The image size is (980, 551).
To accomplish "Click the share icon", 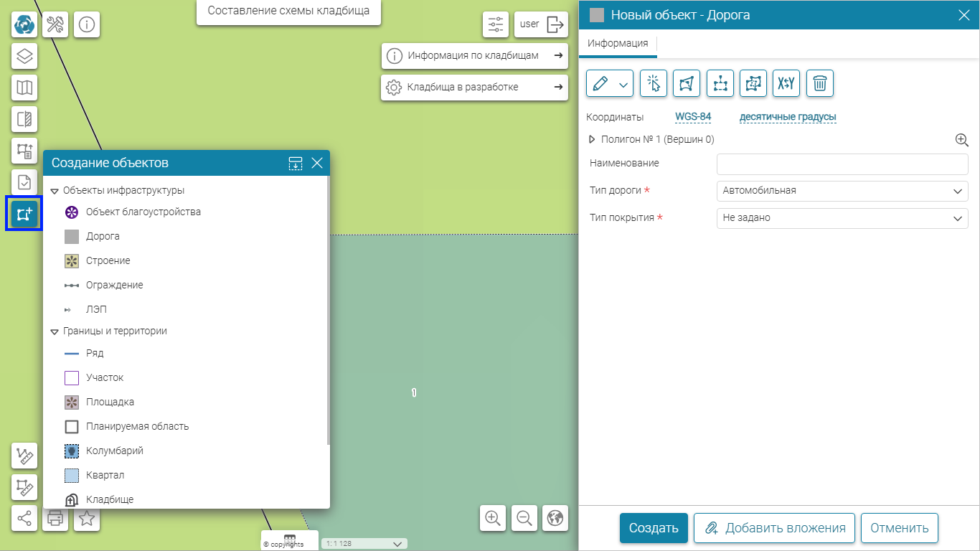I will pyautogui.click(x=24, y=518).
